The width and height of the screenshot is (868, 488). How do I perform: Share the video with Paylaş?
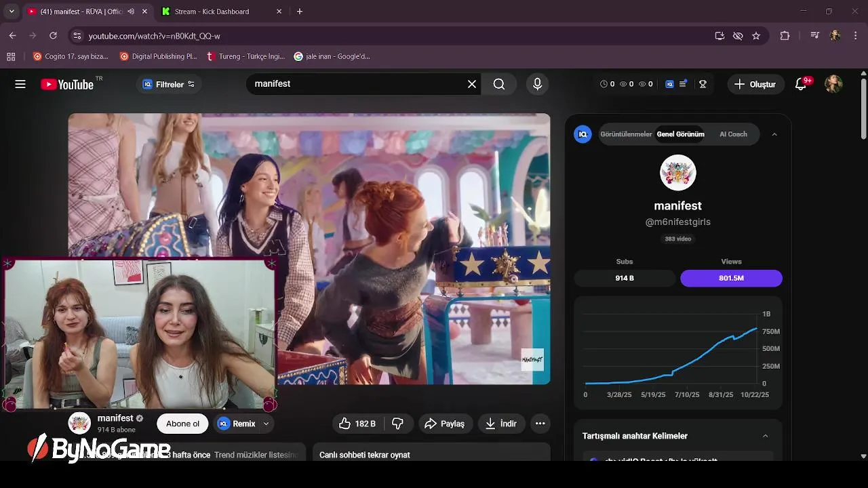(x=444, y=424)
